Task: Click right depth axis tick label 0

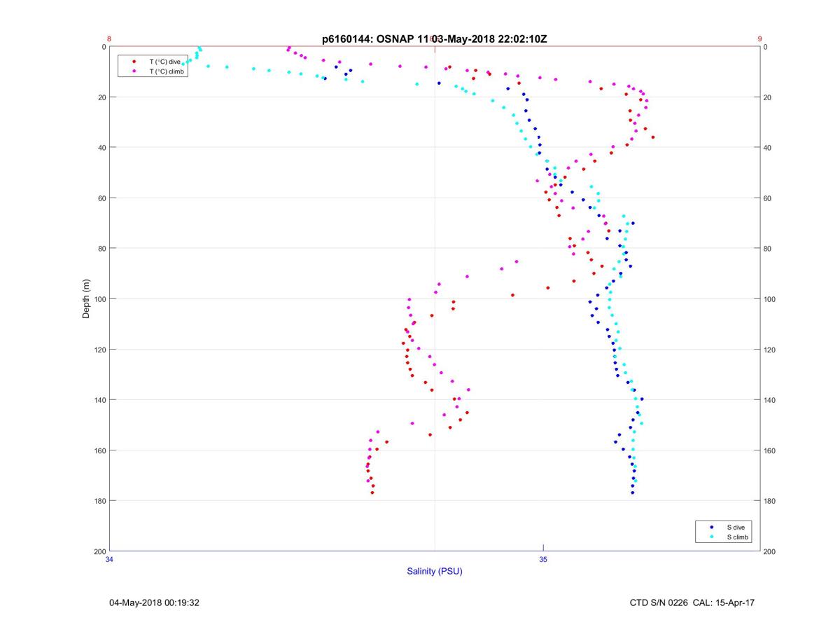Action: [x=766, y=47]
